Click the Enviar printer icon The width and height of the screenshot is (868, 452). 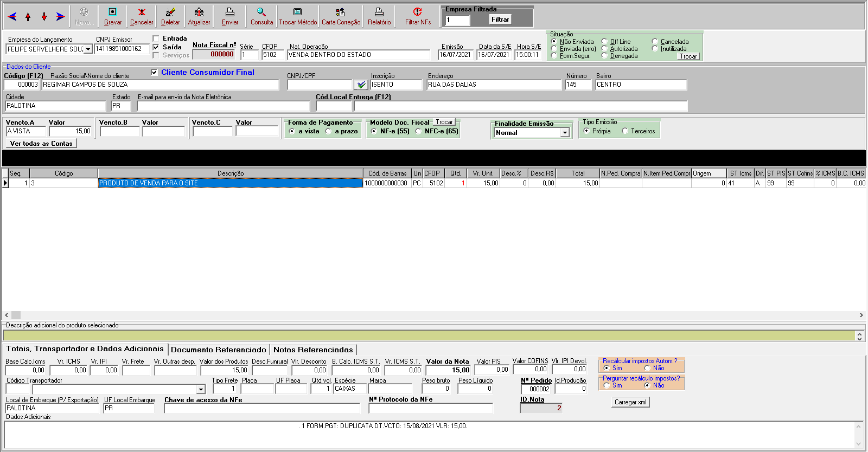click(230, 12)
